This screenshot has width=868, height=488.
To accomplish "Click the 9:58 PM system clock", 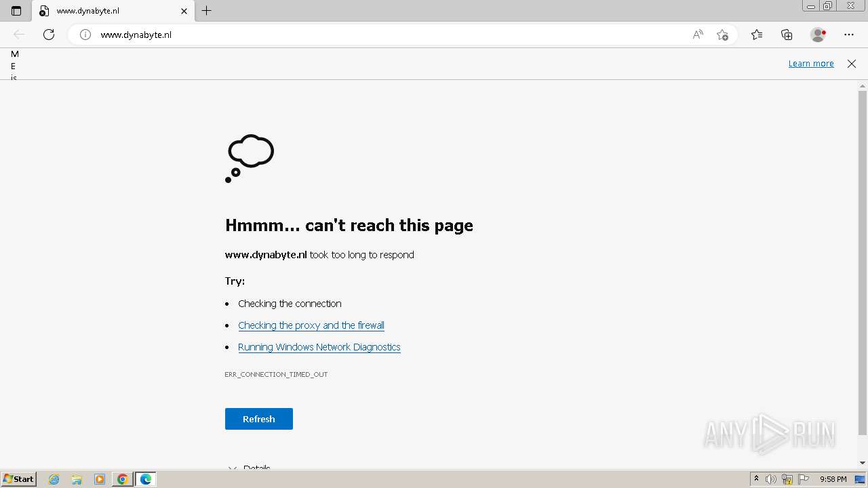I will 833,479.
